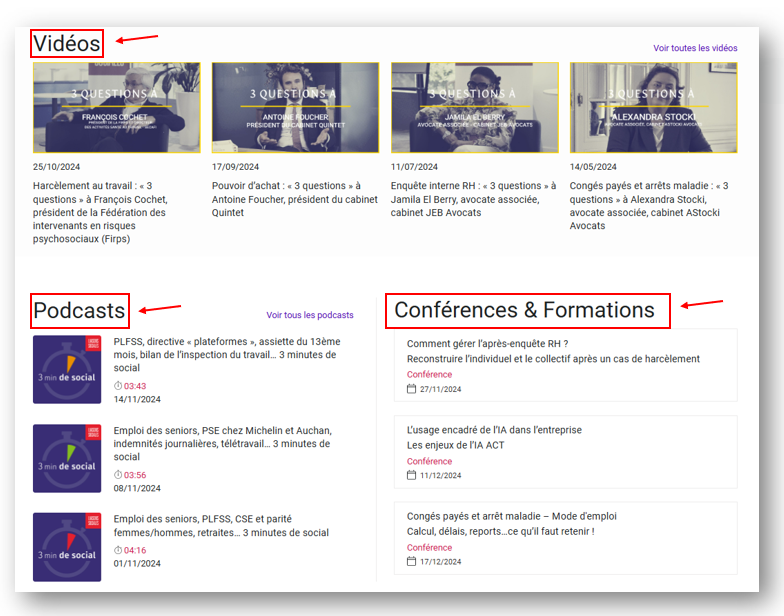Click the 03:43 podcast duration

135,386
